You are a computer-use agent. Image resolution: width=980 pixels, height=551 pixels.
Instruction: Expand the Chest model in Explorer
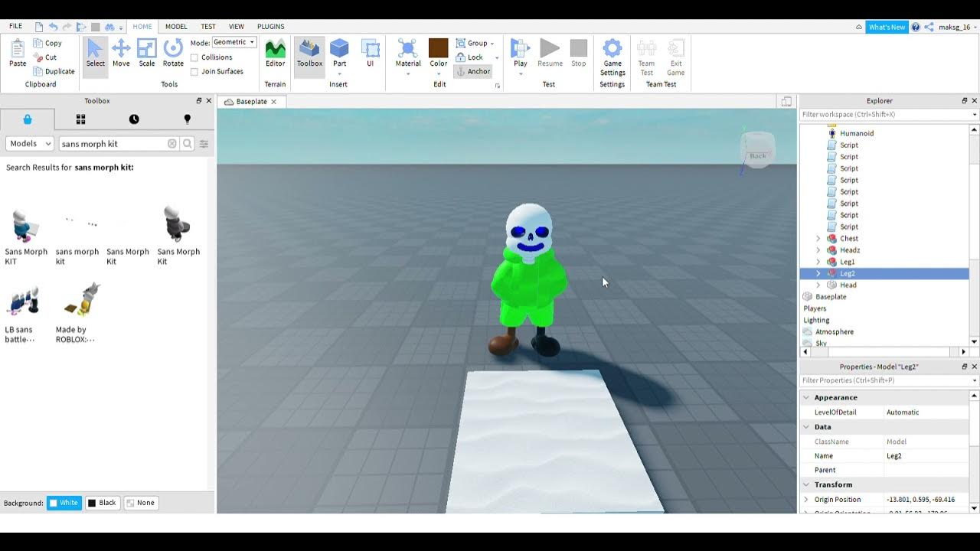pyautogui.click(x=818, y=239)
